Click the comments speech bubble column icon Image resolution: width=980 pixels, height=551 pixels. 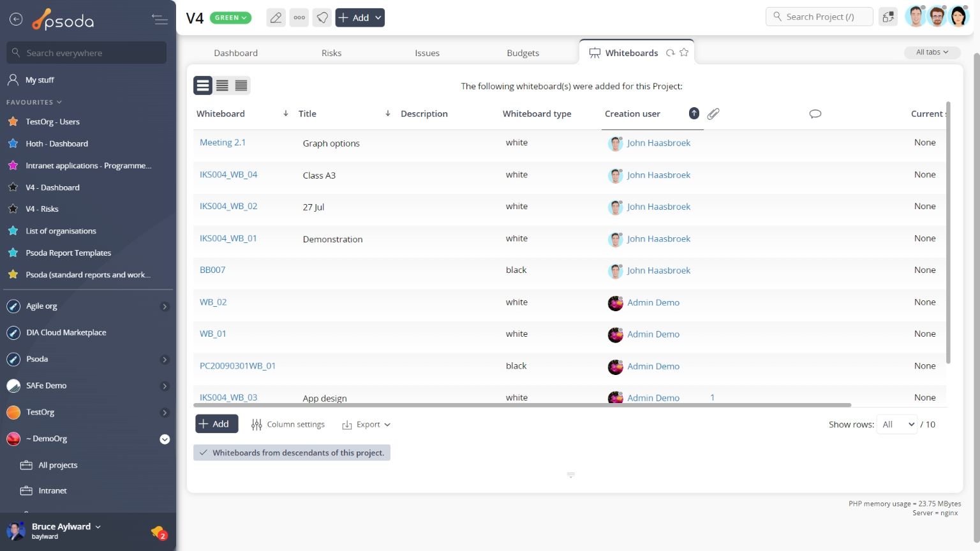[815, 114]
